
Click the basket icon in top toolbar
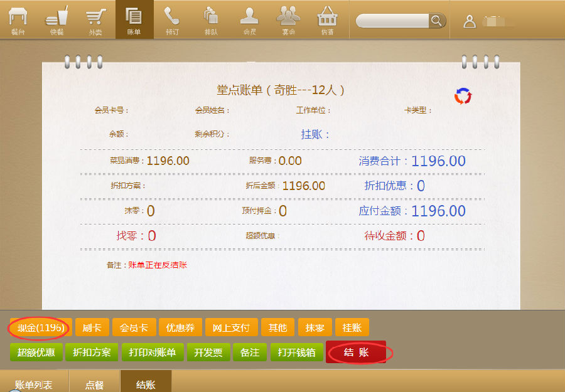[327, 19]
